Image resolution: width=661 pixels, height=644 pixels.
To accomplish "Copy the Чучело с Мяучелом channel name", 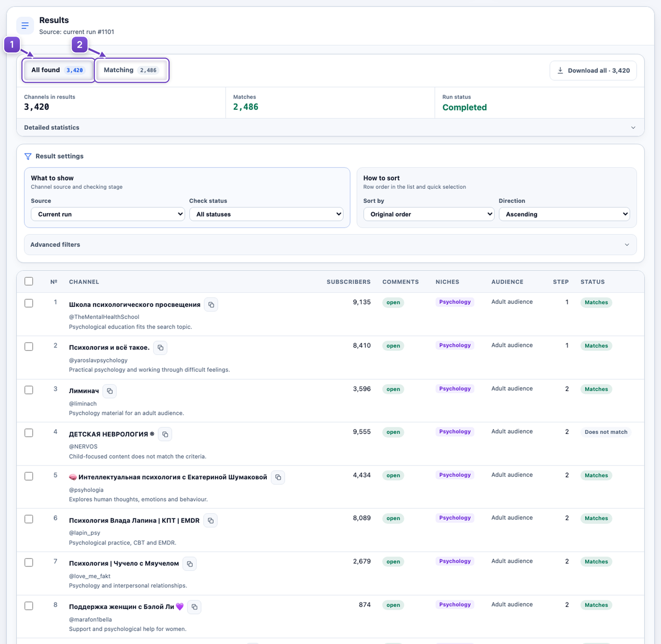I will (x=190, y=564).
